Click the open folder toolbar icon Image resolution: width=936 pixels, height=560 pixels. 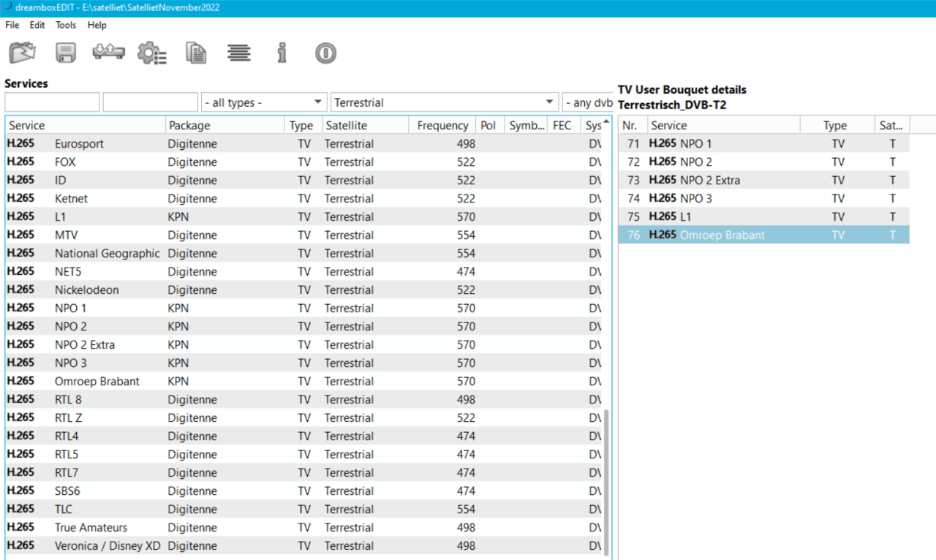pos(22,53)
